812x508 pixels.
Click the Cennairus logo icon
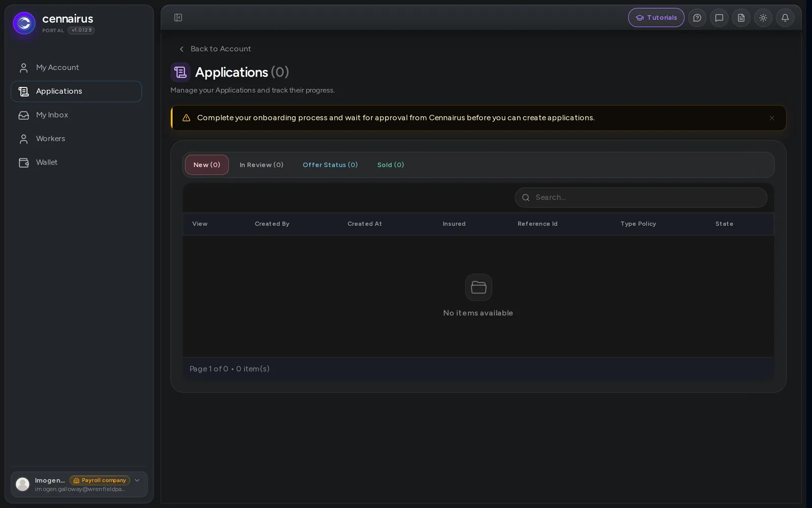click(24, 23)
